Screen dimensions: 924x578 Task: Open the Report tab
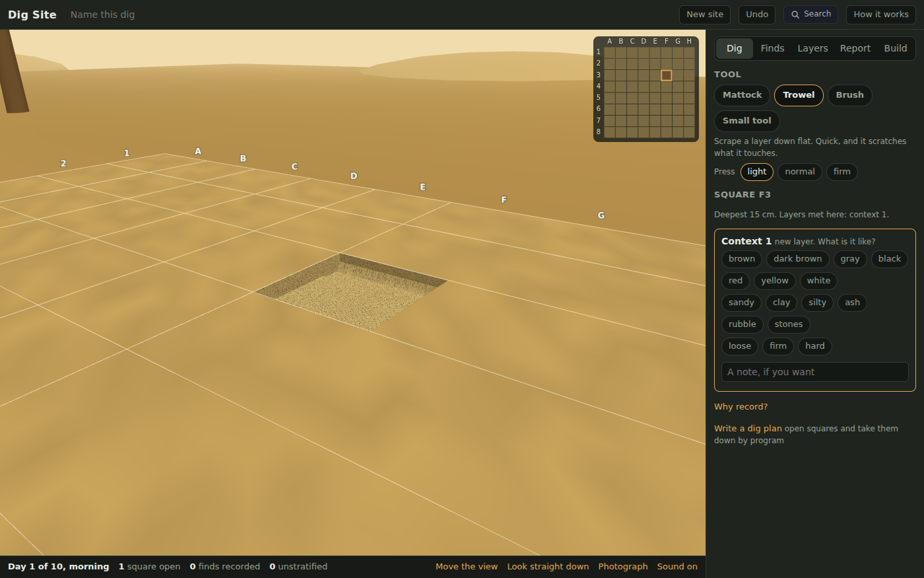point(855,48)
